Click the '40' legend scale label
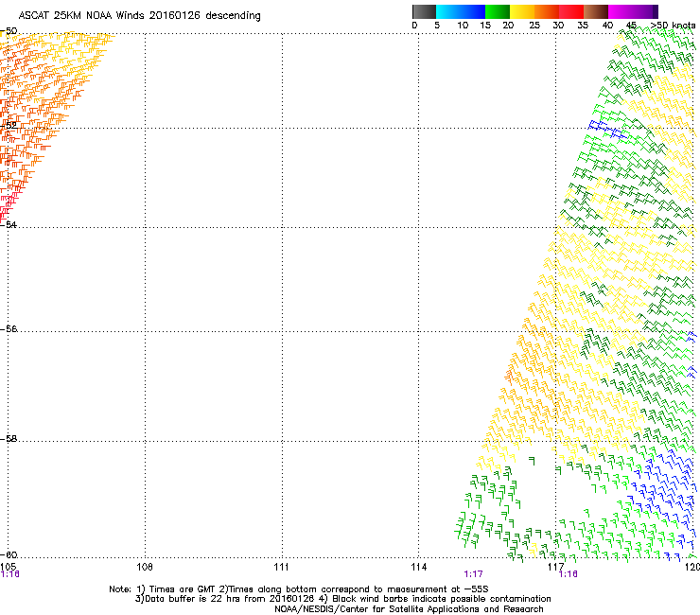This screenshot has width=700, height=615. [607, 26]
